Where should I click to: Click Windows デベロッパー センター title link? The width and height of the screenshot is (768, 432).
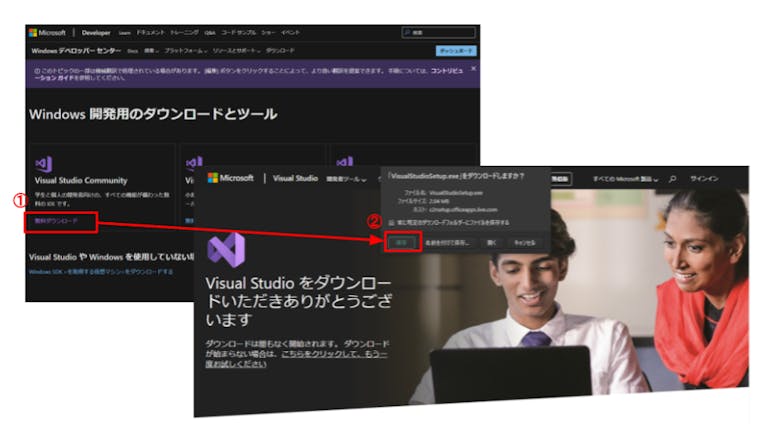tap(76, 51)
